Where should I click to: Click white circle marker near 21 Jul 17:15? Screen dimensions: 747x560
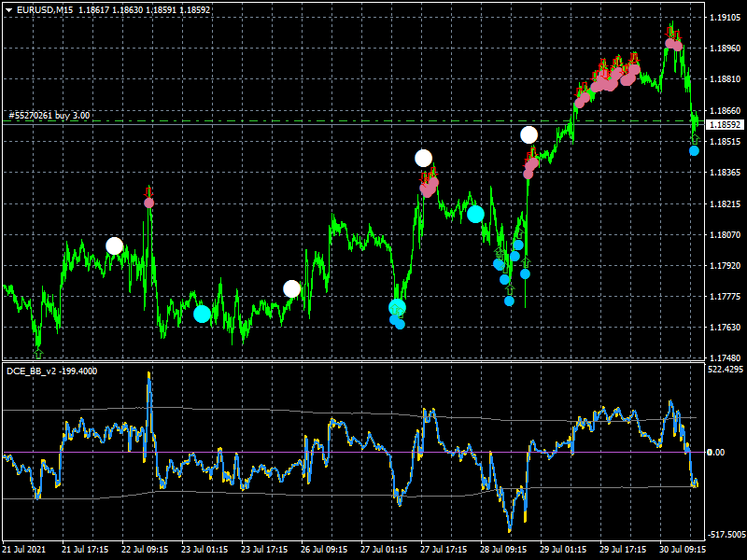(114, 246)
